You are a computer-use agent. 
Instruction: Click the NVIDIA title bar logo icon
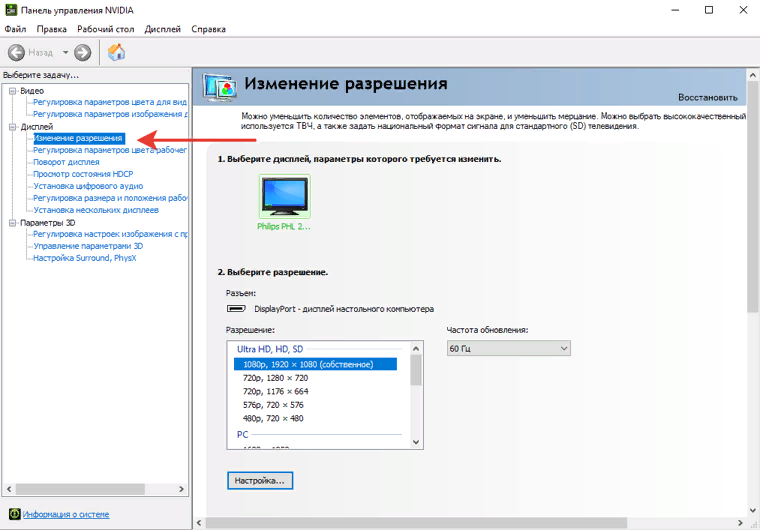point(11,10)
